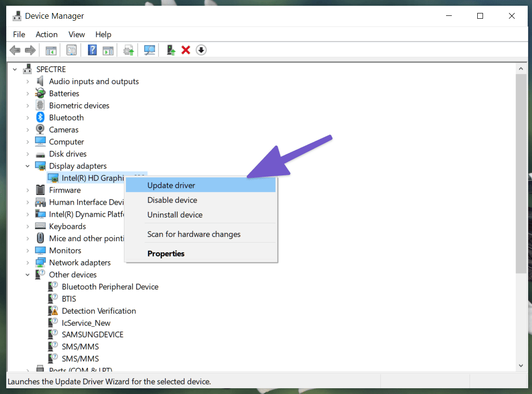This screenshot has height=394, width=532.
Task: Open the Properties toolbar icon
Action: coord(71,50)
